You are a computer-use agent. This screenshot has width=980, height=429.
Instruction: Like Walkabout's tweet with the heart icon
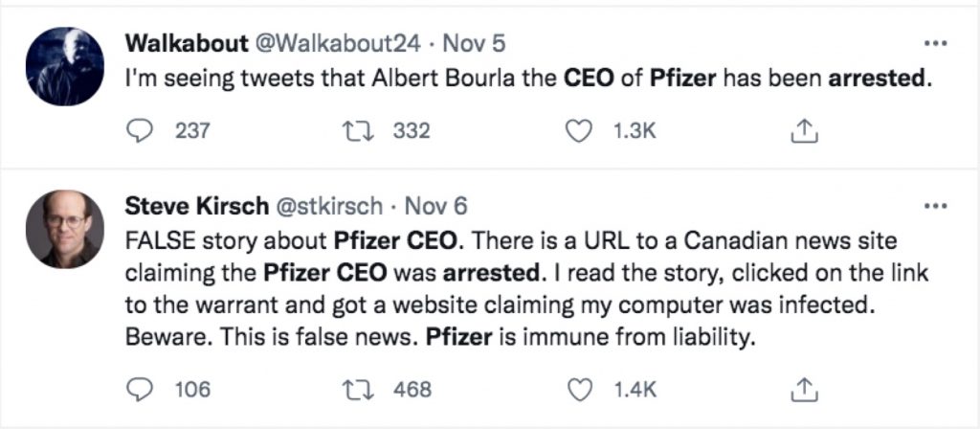pos(580,131)
